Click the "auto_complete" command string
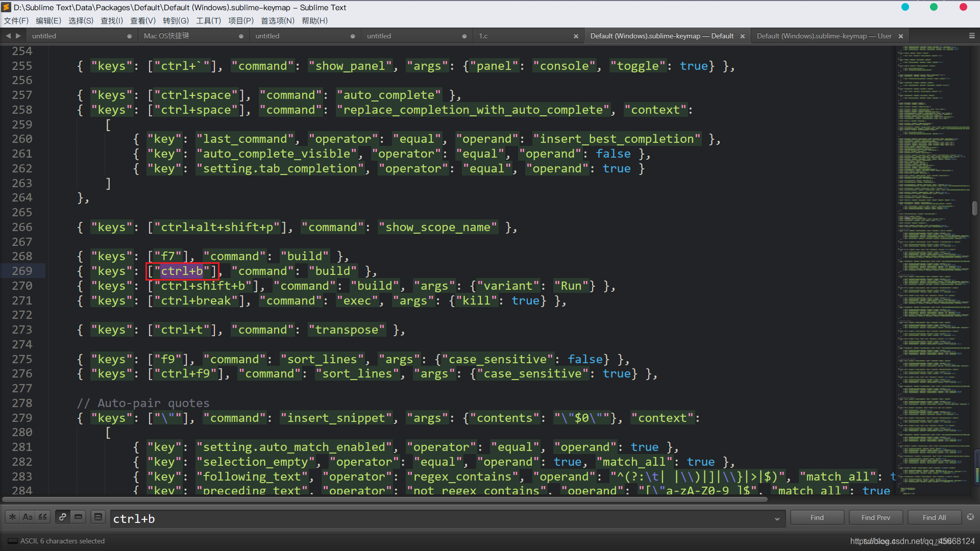 [388, 95]
